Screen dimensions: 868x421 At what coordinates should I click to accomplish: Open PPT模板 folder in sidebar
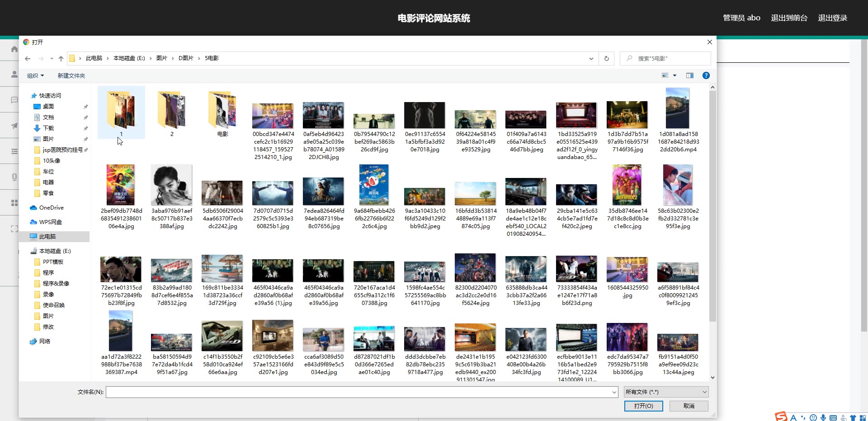pos(53,262)
